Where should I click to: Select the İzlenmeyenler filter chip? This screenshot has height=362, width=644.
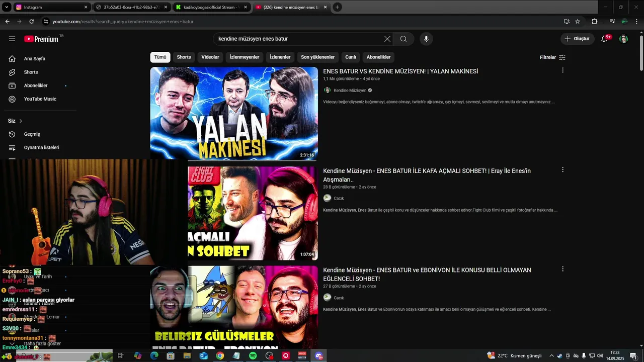[245, 57]
